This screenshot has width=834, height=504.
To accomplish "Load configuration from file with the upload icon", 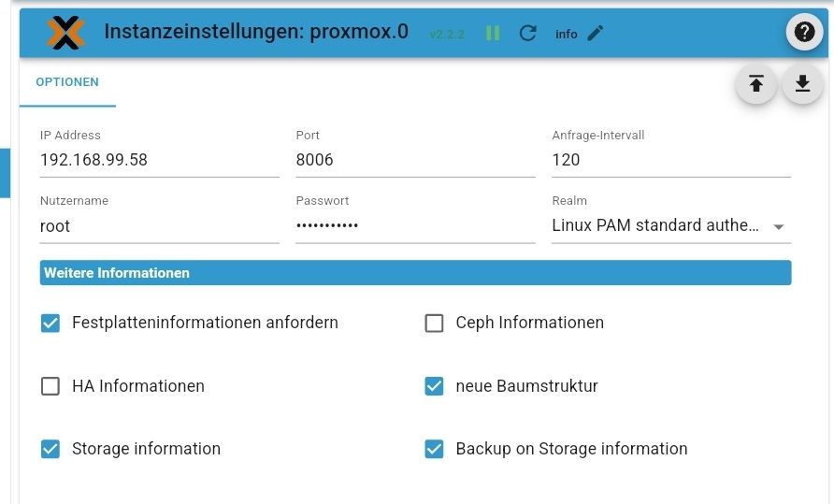I will (x=756, y=84).
